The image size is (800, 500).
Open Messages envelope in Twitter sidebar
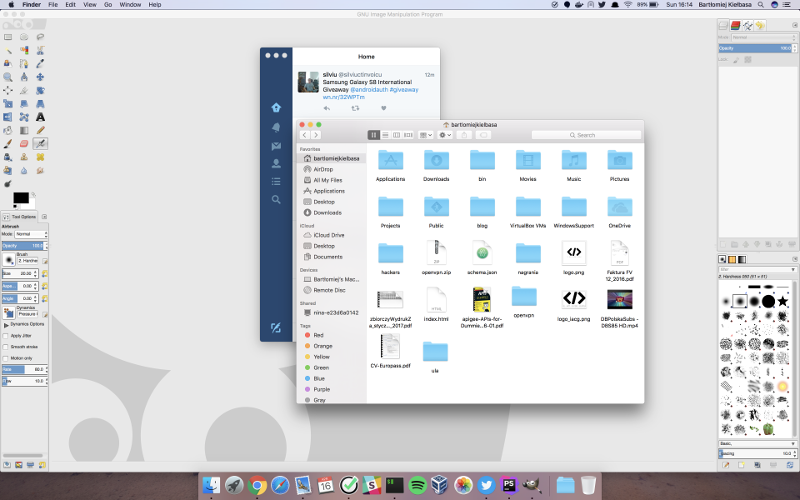(x=276, y=146)
